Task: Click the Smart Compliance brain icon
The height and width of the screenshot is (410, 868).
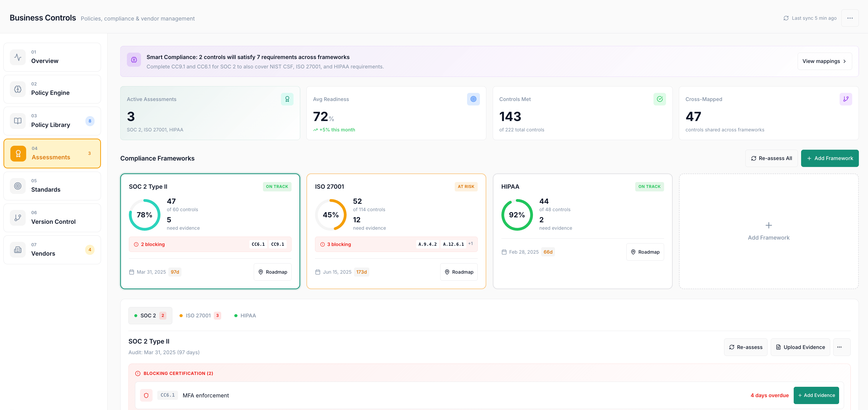Action: 134,60
